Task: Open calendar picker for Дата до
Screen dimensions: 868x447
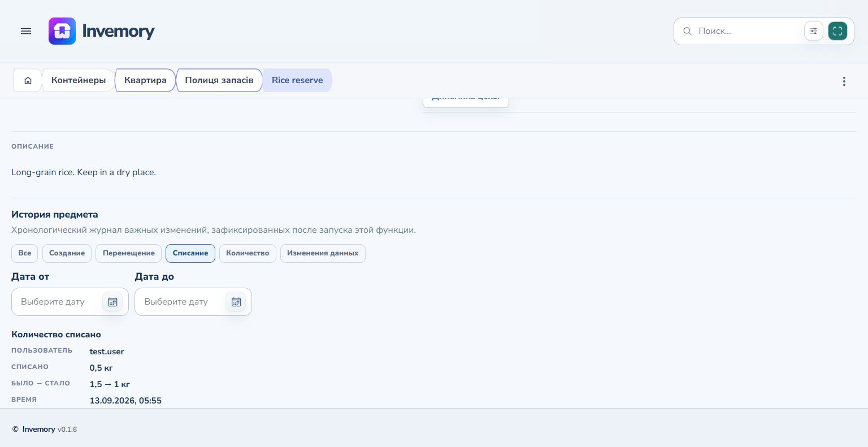Action: 236,302
